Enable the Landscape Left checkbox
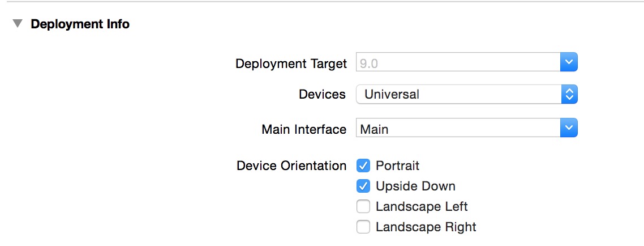The height and width of the screenshot is (246, 644). coord(363,206)
